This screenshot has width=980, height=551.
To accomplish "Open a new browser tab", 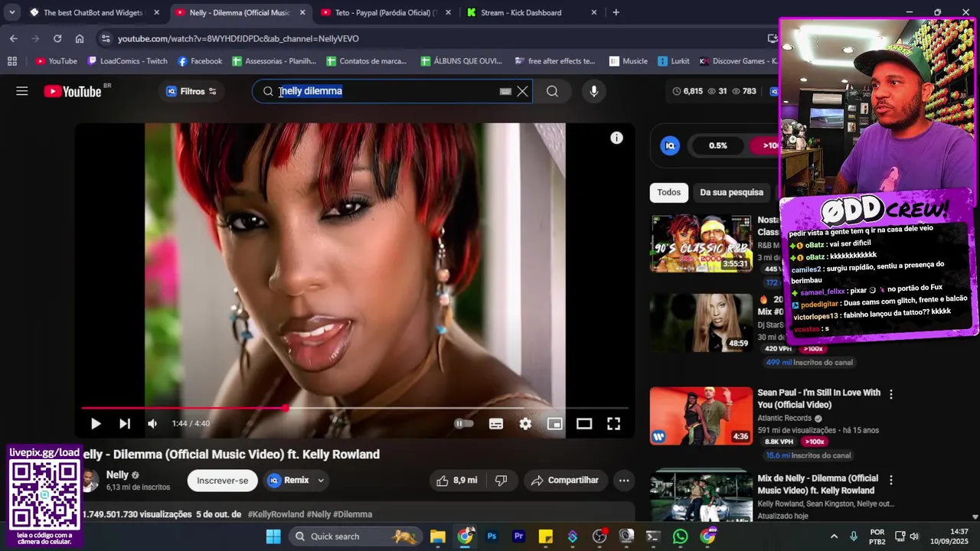I will click(x=616, y=12).
